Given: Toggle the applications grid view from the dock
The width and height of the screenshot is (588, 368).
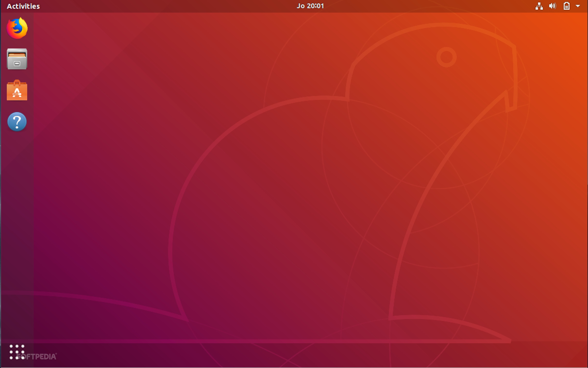Looking at the screenshot, I should 17,352.
